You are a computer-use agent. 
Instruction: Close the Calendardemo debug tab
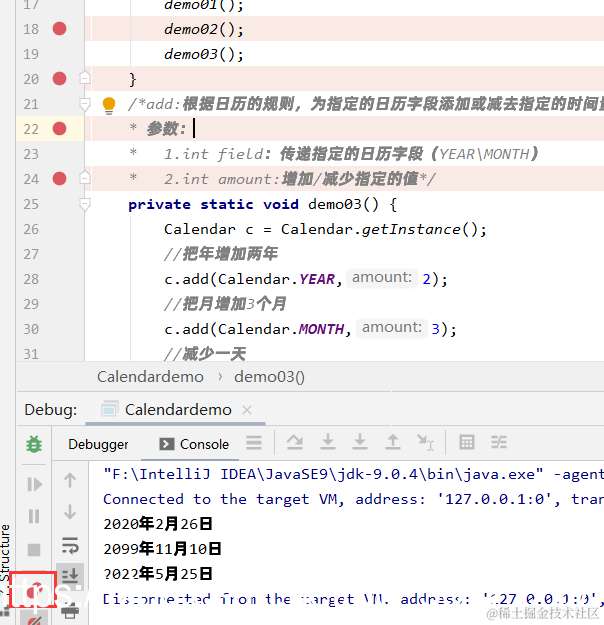tap(247, 410)
